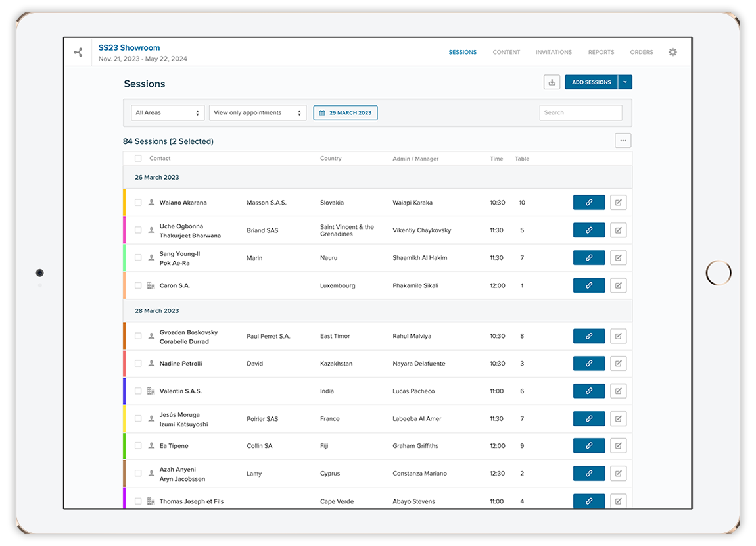This screenshot has width=756, height=546.
Task: Edit the Valentin S.A.S. session
Action: click(x=618, y=391)
